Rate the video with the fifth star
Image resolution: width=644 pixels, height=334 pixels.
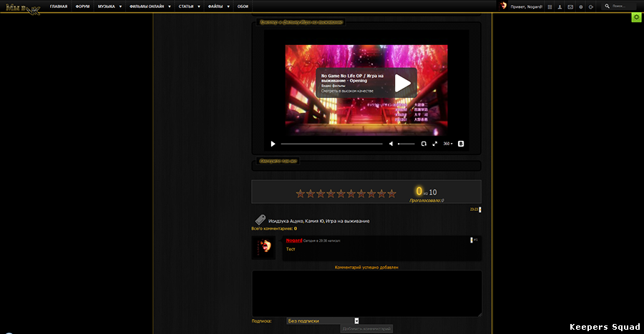(341, 193)
